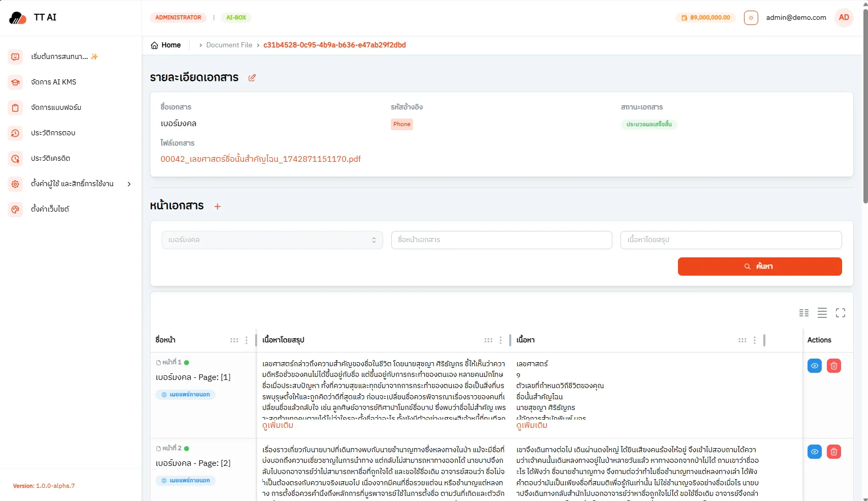Click the graduation cap KMS icon
The image size is (868, 501).
15,82
